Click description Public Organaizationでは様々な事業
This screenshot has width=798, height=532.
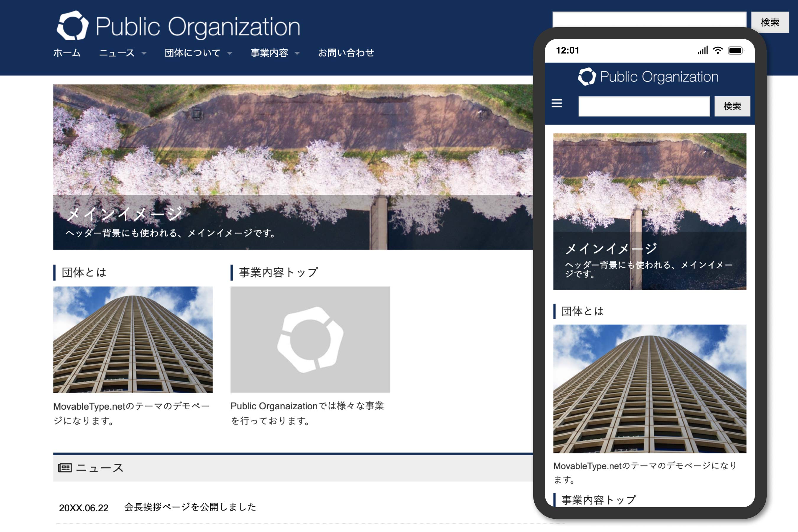point(307,413)
